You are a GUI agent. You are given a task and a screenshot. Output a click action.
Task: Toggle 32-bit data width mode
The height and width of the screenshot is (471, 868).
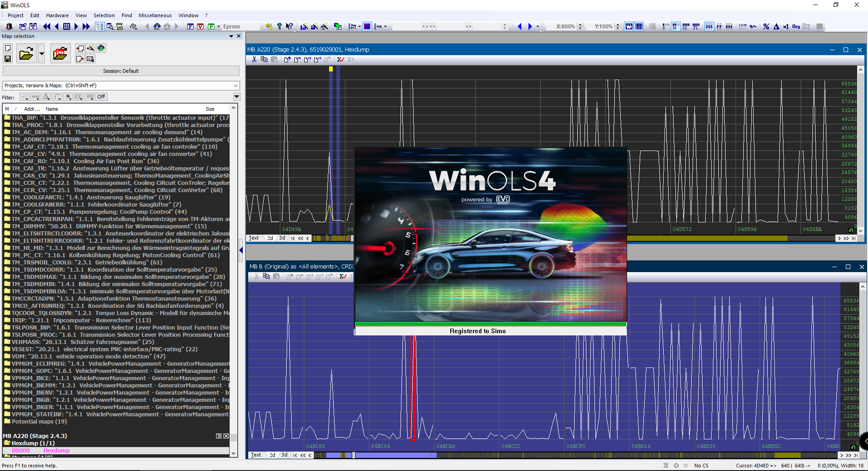click(x=686, y=27)
